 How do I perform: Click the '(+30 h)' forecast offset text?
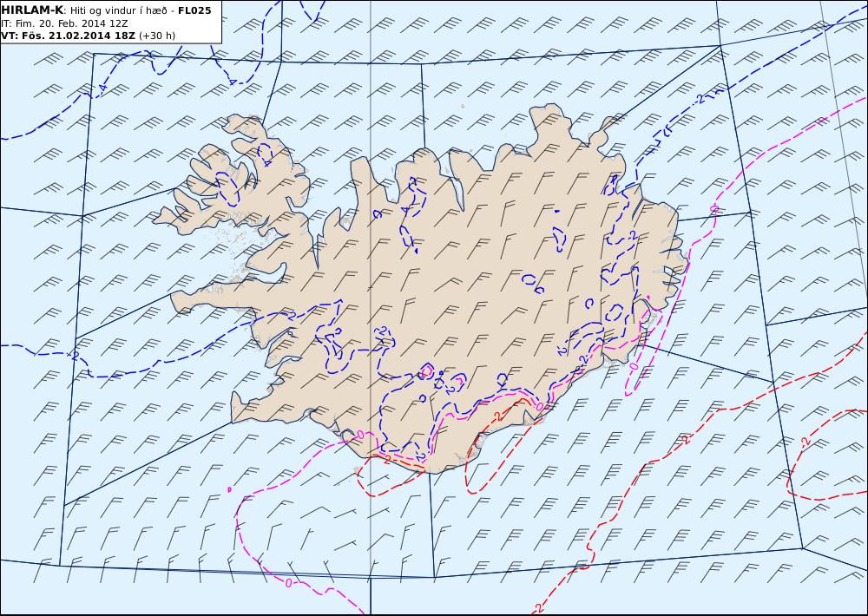156,36
